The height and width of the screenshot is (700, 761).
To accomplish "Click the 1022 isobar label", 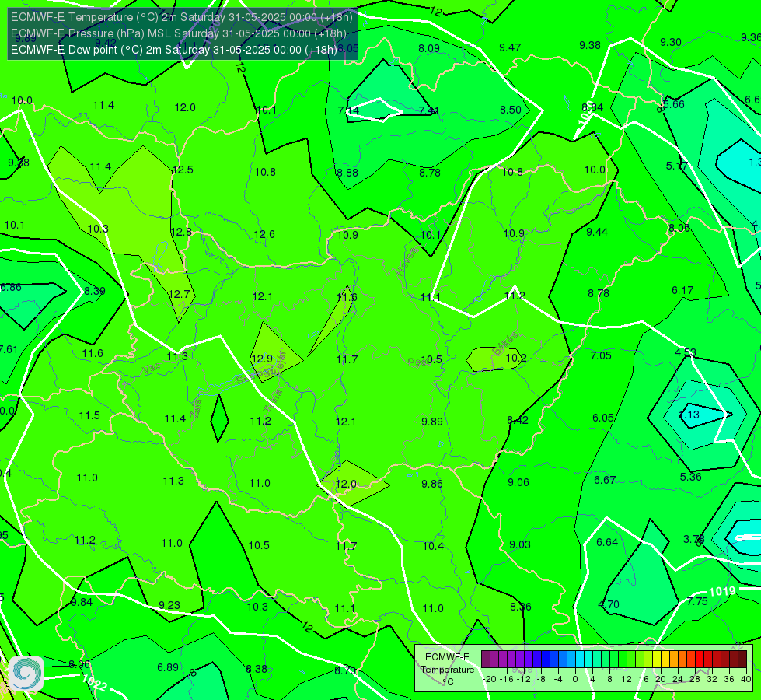I will pos(94,683).
